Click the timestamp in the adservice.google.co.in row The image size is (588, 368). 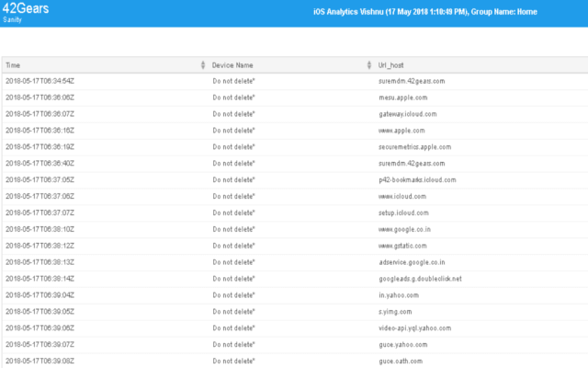tap(40, 262)
